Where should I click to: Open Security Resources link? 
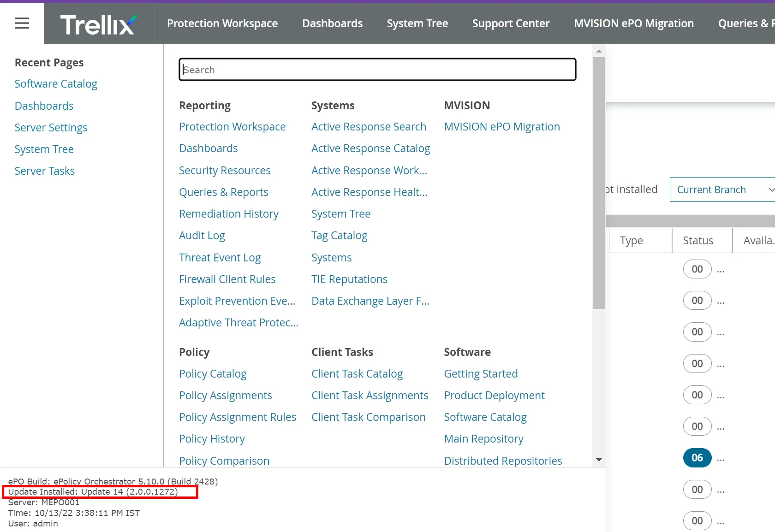pyautogui.click(x=225, y=171)
